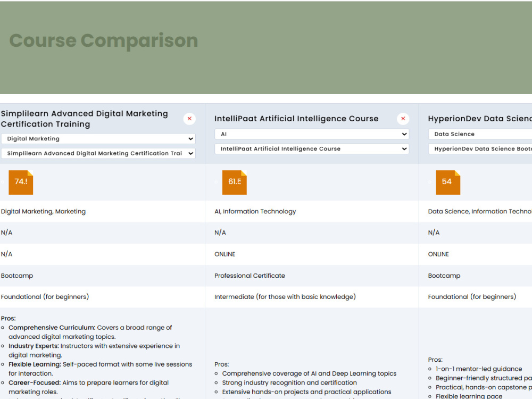Click 'Strong industry recognition and certification' item
Image resolution: width=532 pixels, height=399 pixels.
[289, 383]
